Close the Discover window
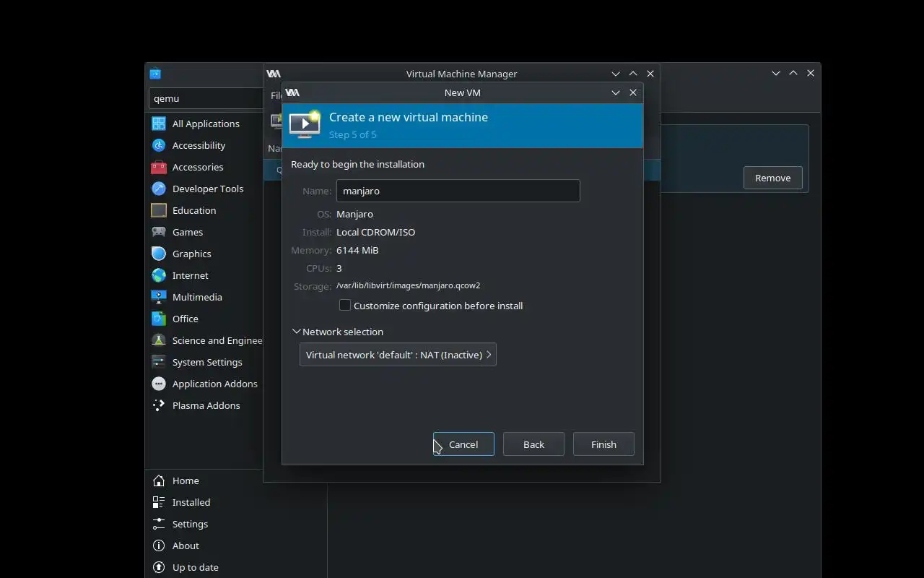 (x=811, y=73)
